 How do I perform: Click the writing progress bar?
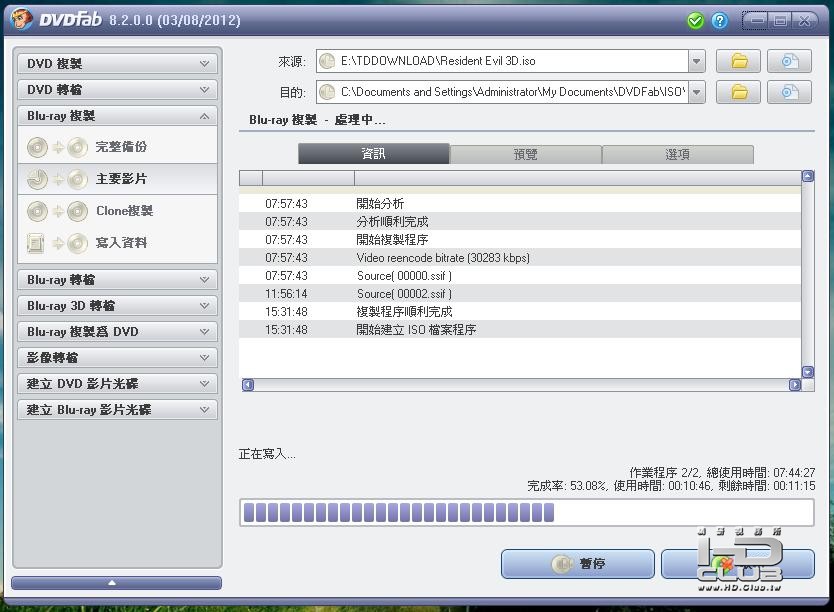pyautogui.click(x=527, y=513)
